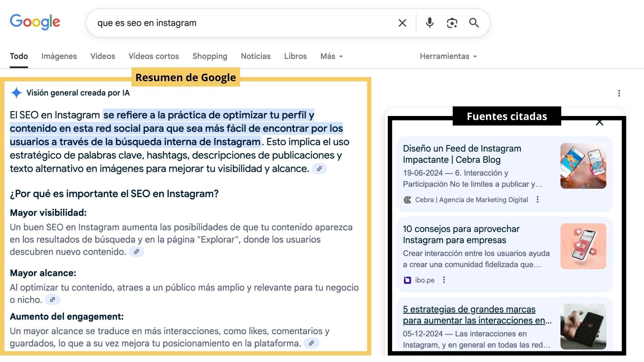Image resolution: width=644 pixels, height=362 pixels.
Task: Select the Todo tab
Action: tap(19, 56)
